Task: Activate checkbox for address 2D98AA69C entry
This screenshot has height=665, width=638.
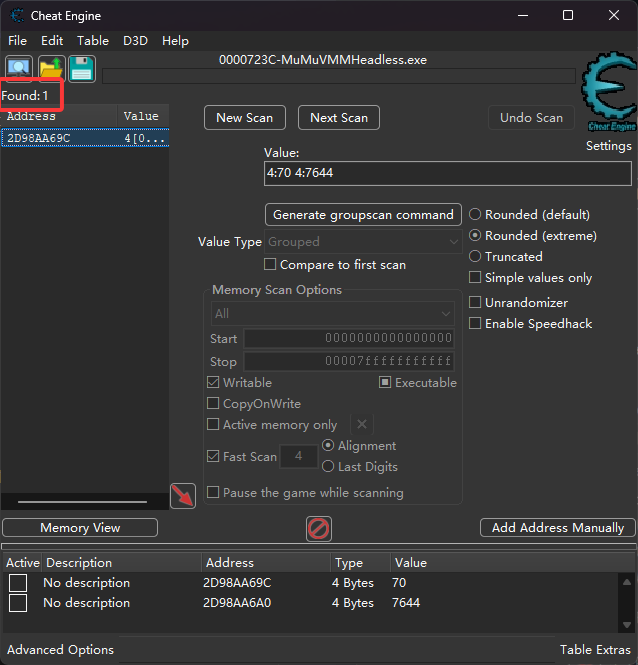Action: tap(18, 583)
